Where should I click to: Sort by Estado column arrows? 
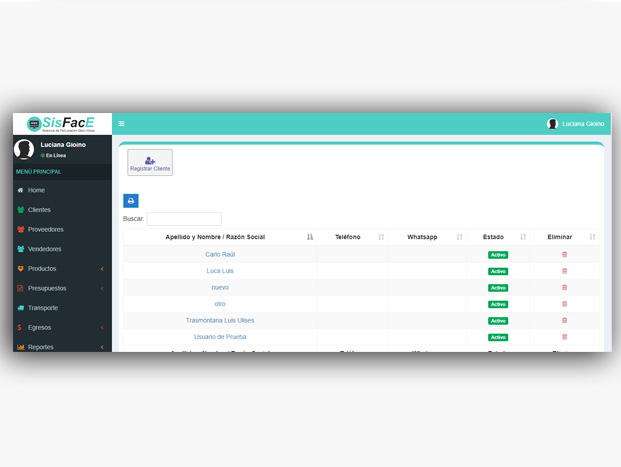click(x=523, y=237)
